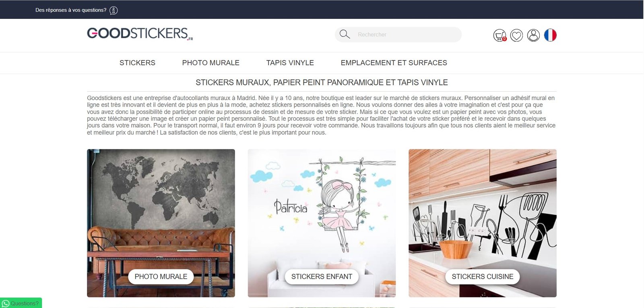Viewport: 644px width, 308px height.
Task: Open the wishlist heart icon
Action: [516, 35]
